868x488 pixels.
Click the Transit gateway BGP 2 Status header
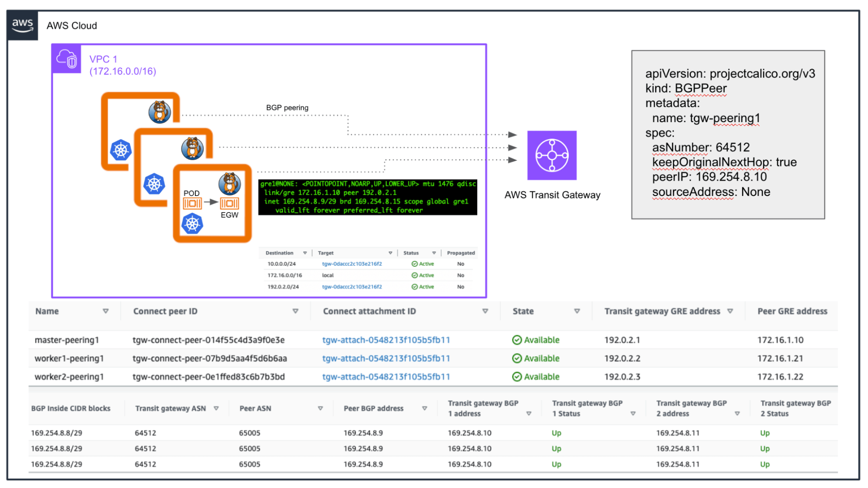click(x=795, y=408)
